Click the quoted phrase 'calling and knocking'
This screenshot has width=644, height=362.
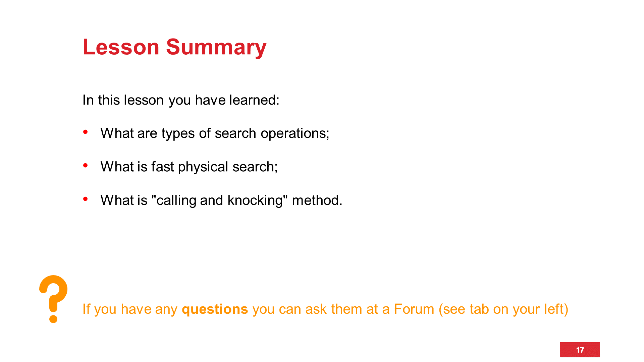pos(220,200)
